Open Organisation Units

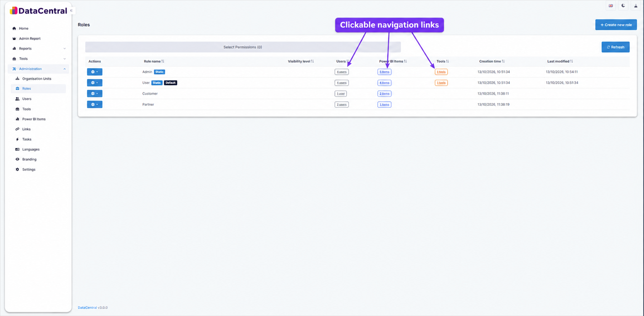coord(37,79)
